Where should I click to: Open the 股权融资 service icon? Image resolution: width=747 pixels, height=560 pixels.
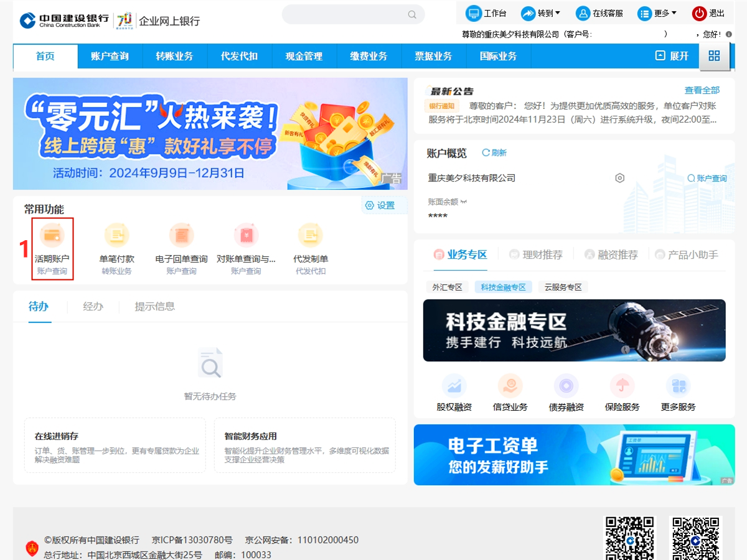pyautogui.click(x=454, y=386)
